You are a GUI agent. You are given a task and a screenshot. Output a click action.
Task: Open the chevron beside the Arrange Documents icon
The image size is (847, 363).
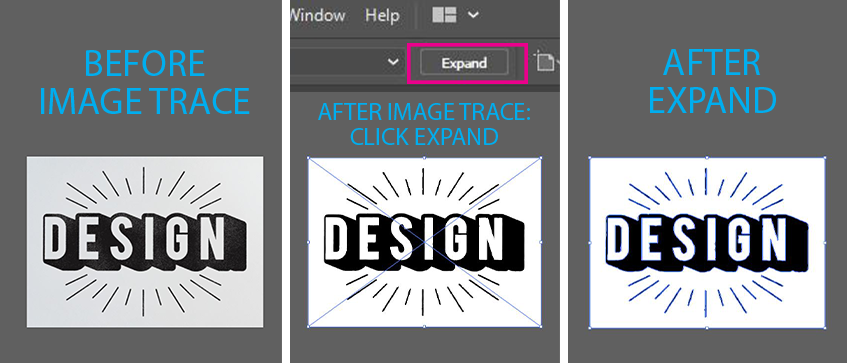[x=473, y=15]
